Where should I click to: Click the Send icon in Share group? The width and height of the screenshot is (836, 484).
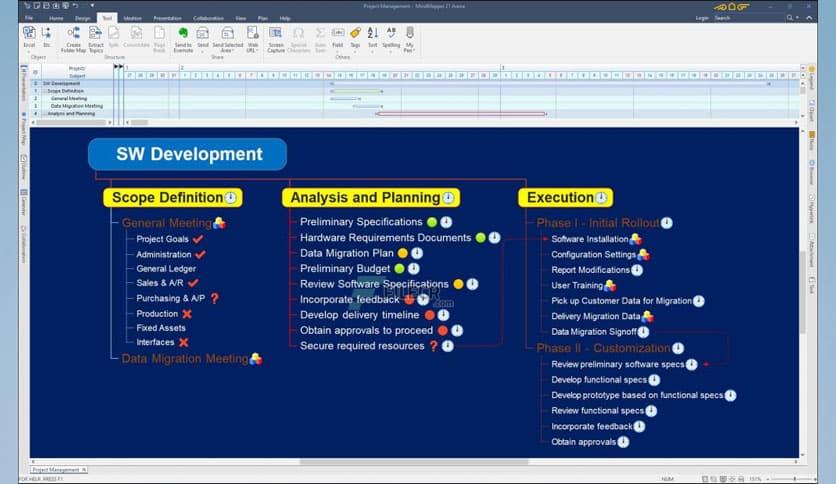(203, 34)
